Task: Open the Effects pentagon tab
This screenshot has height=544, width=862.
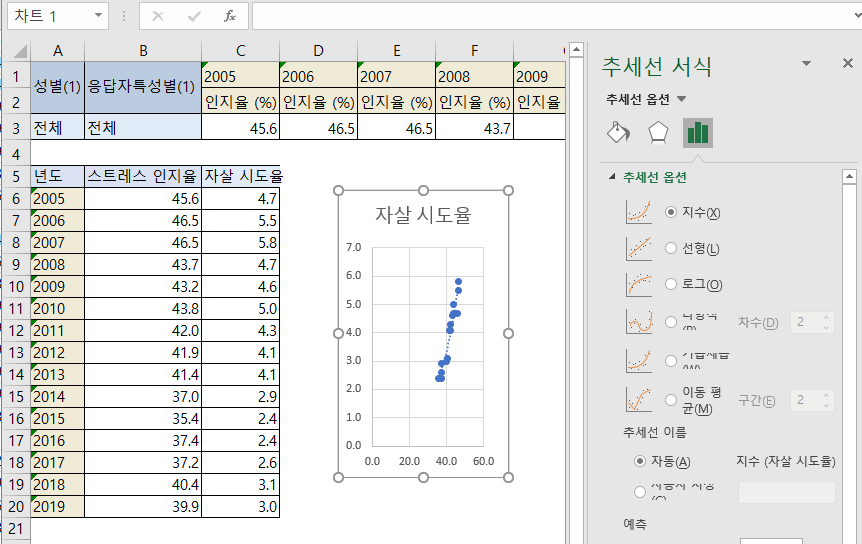Action: (x=658, y=132)
